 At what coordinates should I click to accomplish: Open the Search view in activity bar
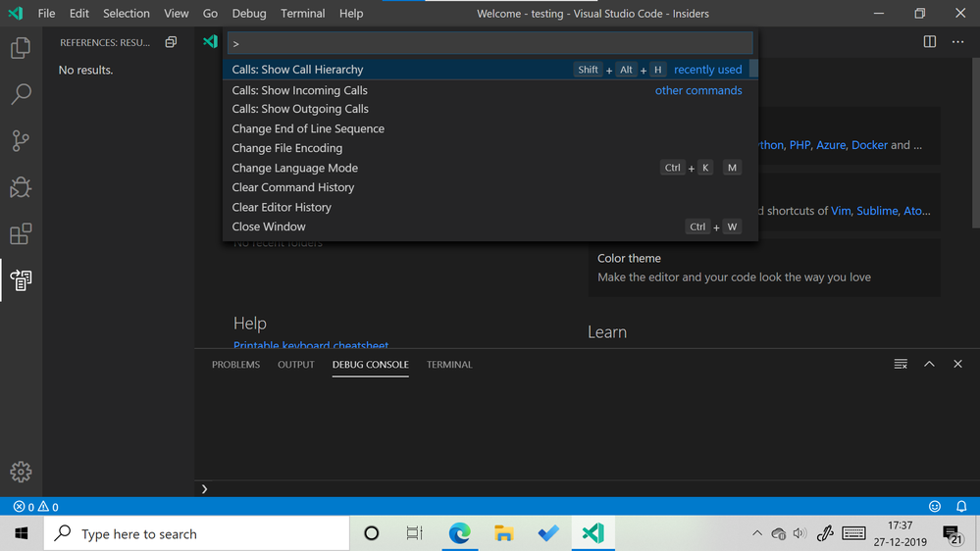click(x=21, y=94)
